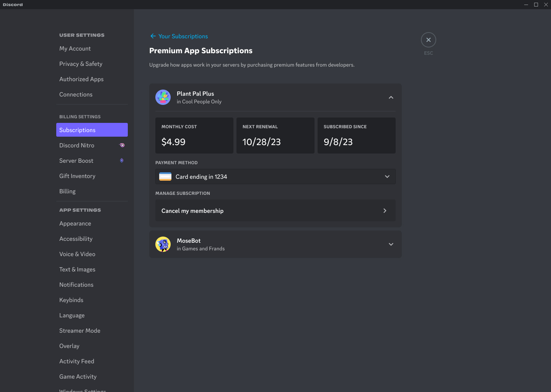Open the payment method dropdown
Viewport: 551px width, 392px height.
[x=387, y=176]
